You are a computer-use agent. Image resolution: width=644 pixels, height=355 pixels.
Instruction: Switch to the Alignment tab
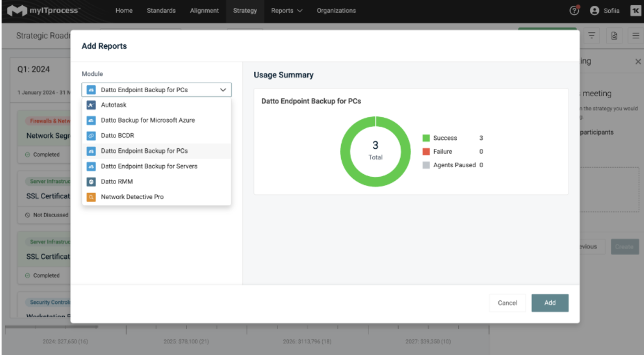pos(205,11)
